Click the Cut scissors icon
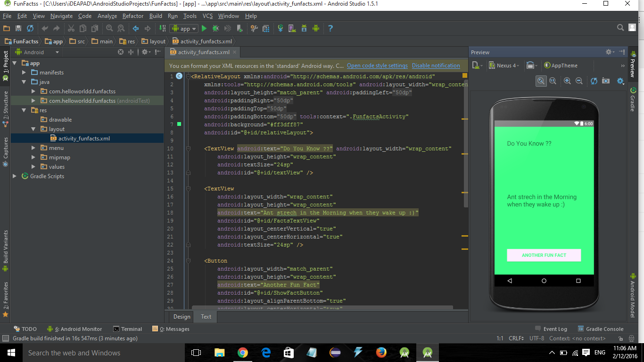 click(x=71, y=29)
